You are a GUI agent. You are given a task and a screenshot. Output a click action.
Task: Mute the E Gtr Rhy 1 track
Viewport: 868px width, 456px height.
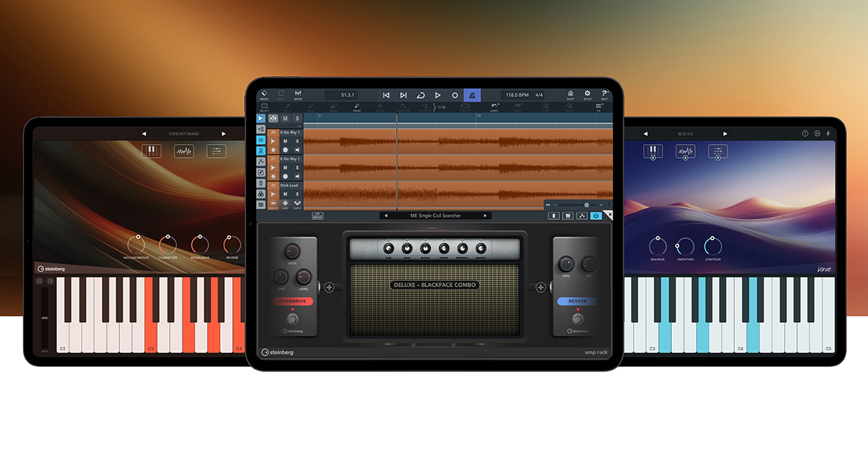(286, 140)
